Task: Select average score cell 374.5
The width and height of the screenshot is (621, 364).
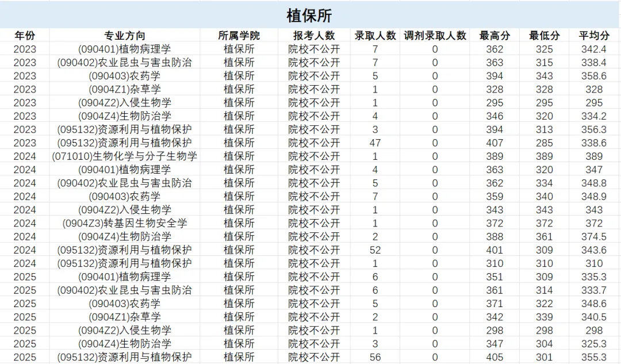Action: 594,236
